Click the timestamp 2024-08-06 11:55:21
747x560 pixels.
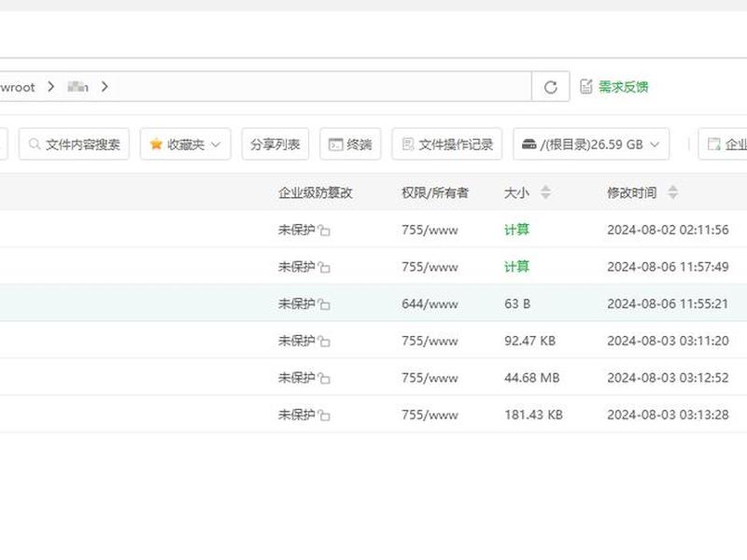(668, 304)
